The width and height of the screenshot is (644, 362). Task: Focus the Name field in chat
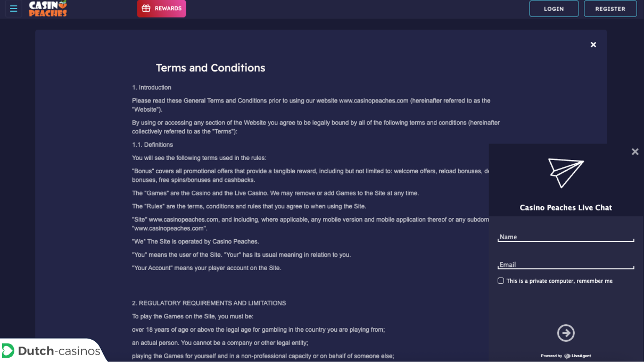click(x=566, y=237)
